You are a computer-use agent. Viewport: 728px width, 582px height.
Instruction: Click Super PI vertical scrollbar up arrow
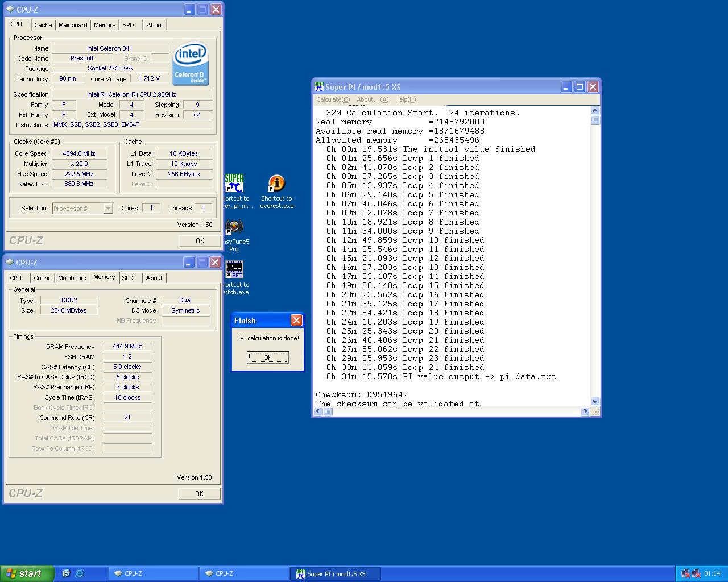tap(595, 111)
